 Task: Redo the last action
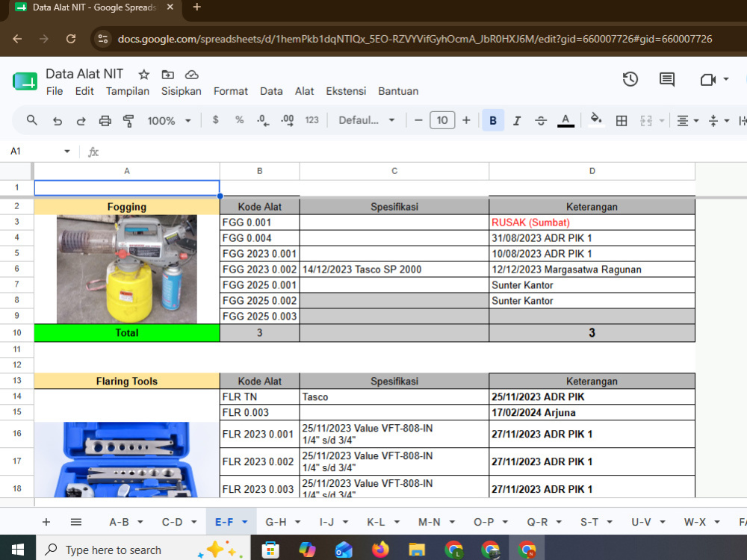[x=81, y=121]
